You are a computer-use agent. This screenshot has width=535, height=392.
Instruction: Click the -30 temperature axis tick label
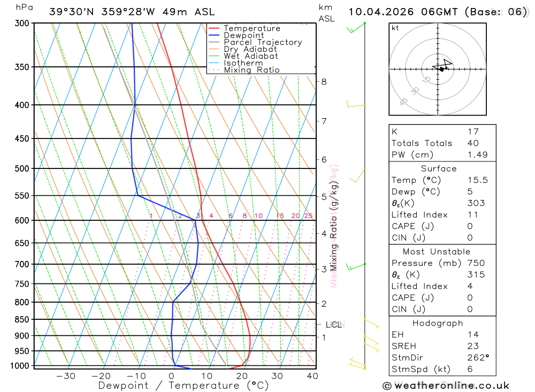point(65,376)
